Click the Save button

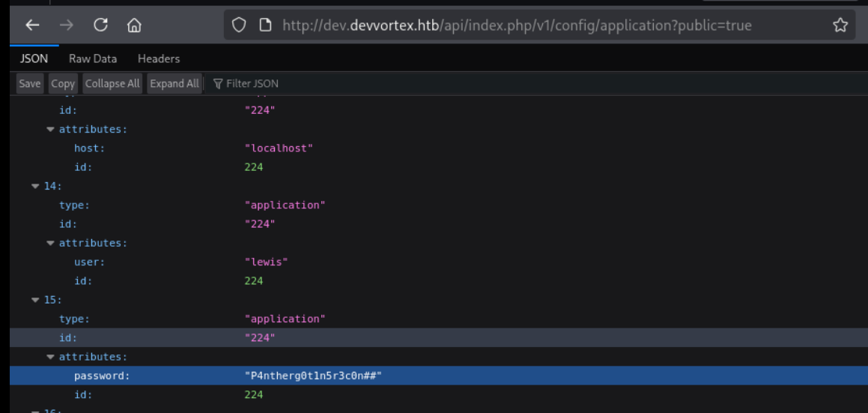point(30,84)
